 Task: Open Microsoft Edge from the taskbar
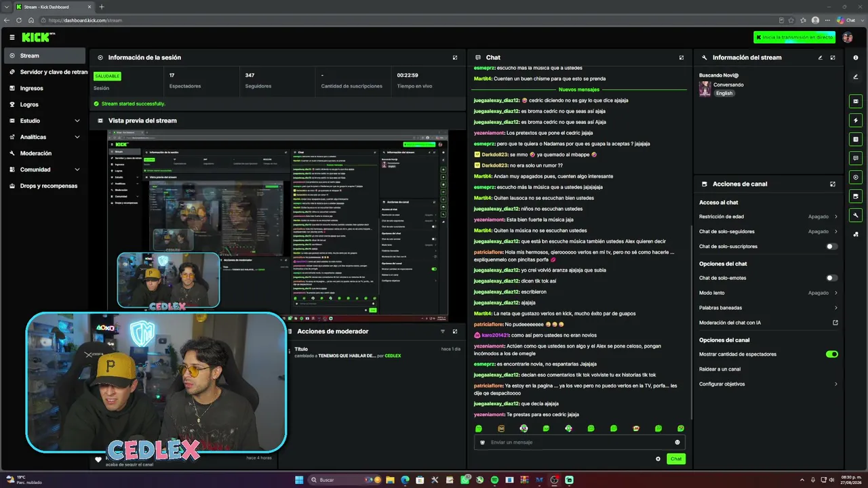(405, 480)
